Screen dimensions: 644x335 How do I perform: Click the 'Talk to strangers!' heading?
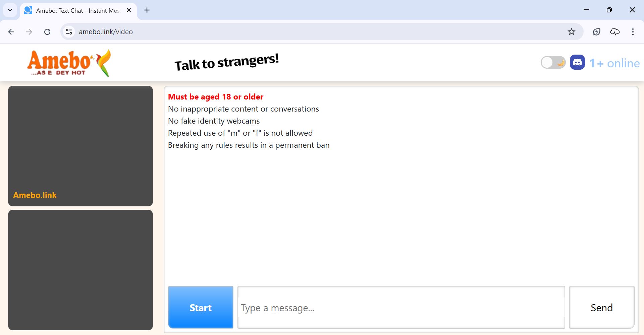[227, 62]
